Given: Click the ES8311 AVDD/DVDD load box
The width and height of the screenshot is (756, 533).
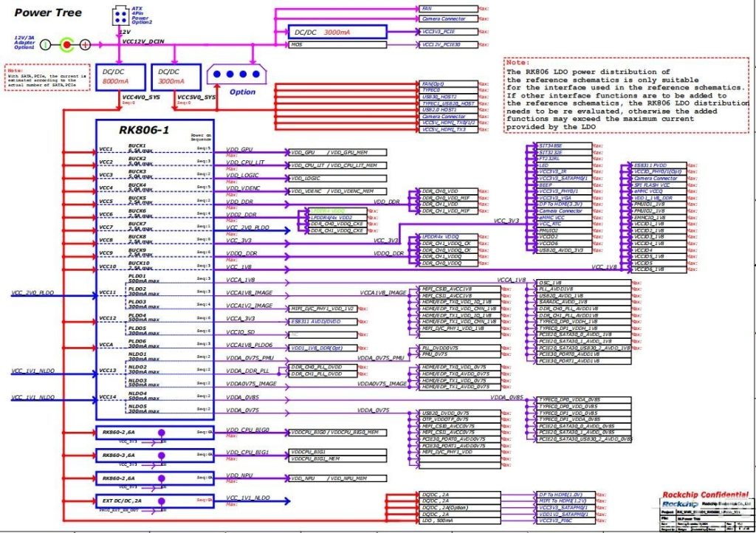Looking at the screenshot, I should pyautogui.click(x=323, y=321).
